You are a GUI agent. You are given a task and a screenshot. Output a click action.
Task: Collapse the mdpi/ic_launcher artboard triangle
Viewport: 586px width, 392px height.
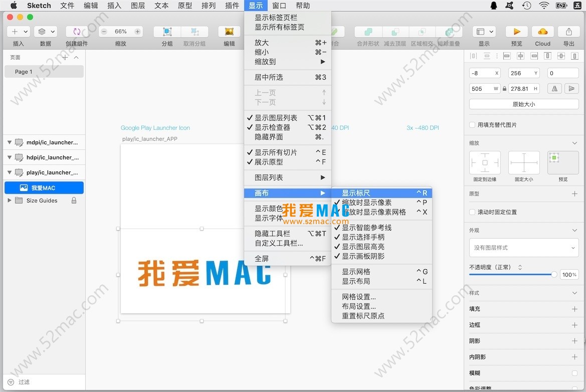[10, 142]
